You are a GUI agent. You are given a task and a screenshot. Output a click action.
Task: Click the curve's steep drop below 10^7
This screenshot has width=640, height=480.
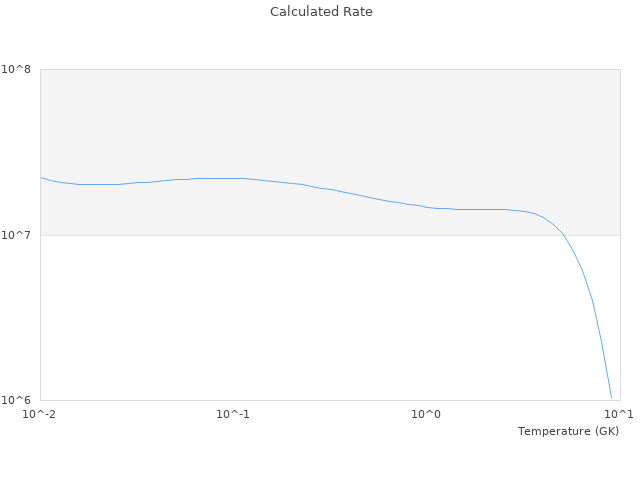[x=593, y=301]
